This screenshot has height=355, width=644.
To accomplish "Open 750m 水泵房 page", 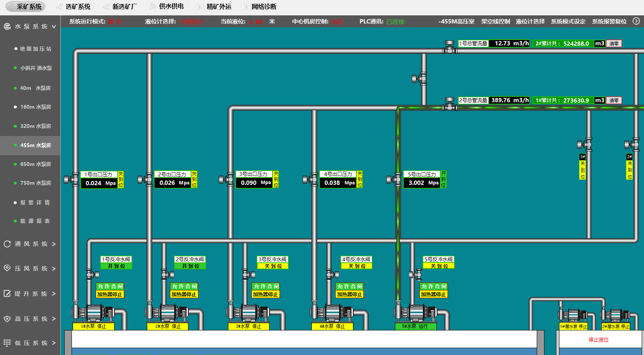I will point(33,183).
